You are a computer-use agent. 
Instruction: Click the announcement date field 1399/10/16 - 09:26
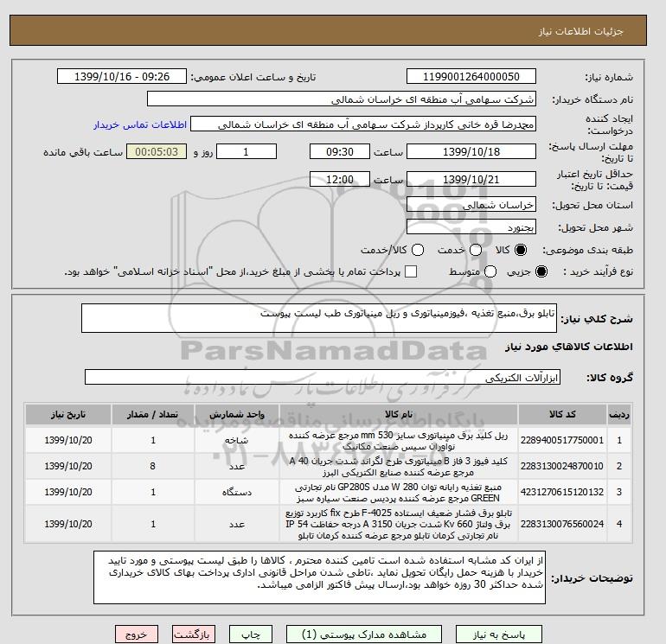click(x=121, y=77)
